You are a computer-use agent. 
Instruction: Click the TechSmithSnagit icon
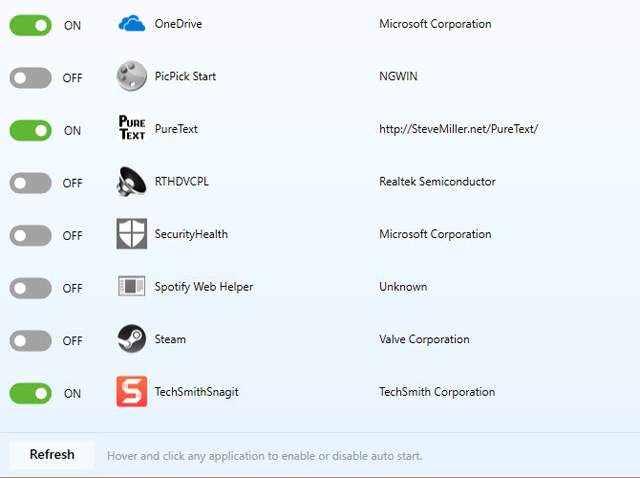click(x=132, y=392)
